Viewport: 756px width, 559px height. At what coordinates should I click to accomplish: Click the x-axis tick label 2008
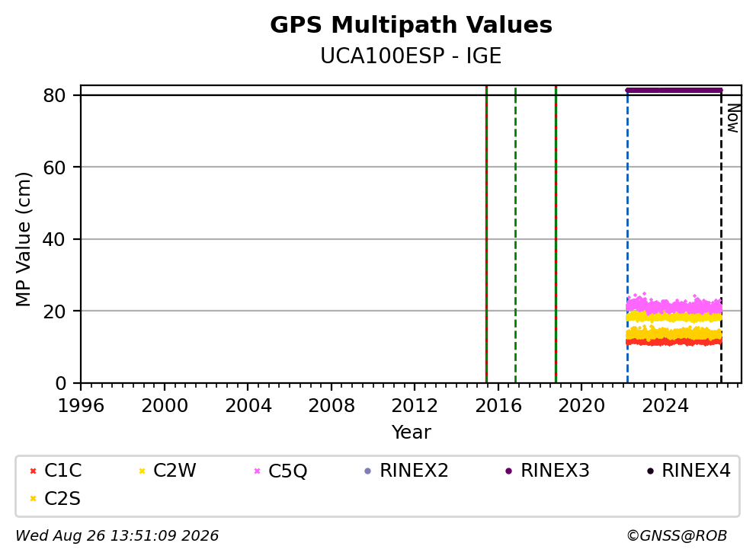[332, 406]
